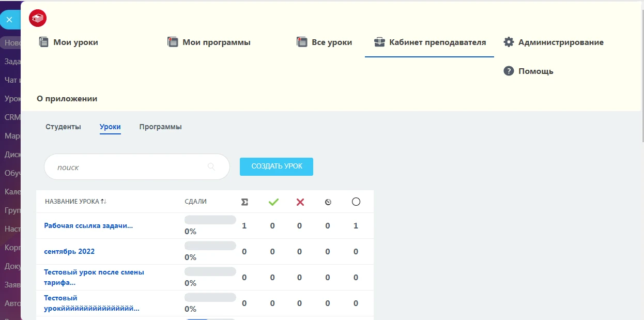Open Администрирование via gear icon
Viewport: 644px width, 320px height.
pyautogui.click(x=509, y=42)
